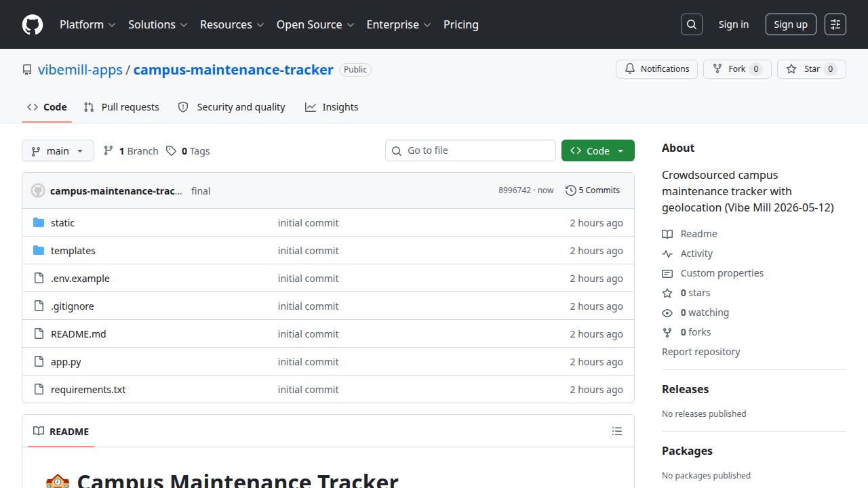Click the static folder icon

39,223
